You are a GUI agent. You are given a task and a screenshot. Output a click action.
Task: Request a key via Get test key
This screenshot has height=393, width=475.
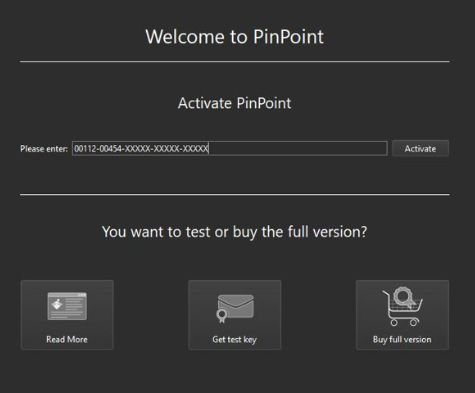coord(235,315)
